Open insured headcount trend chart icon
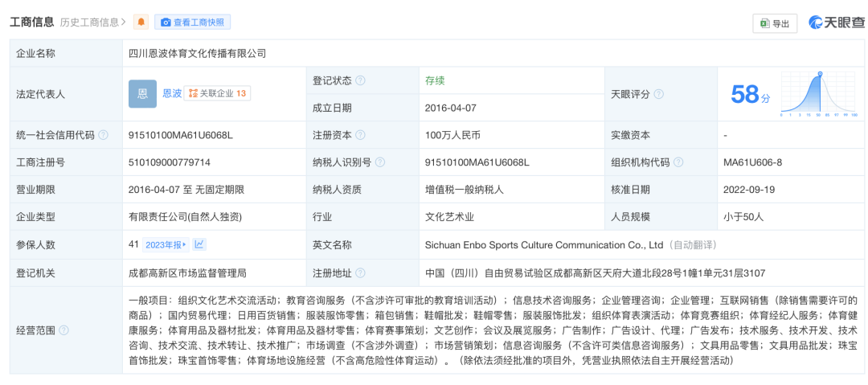The image size is (868, 385). [x=199, y=244]
